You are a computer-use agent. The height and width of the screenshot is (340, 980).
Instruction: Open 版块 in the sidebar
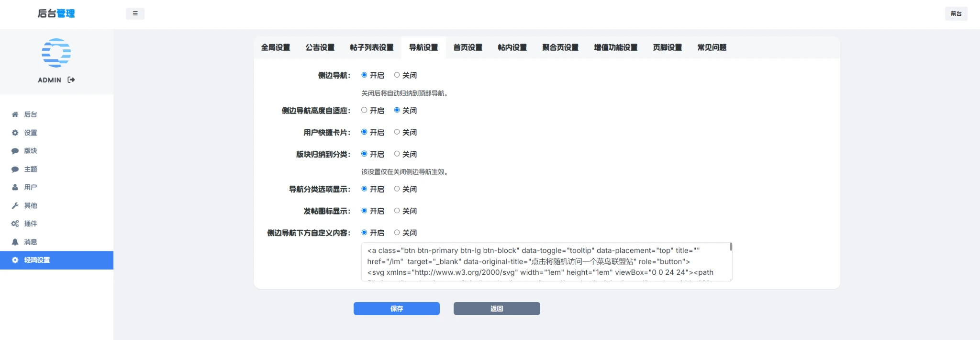tap(56, 151)
